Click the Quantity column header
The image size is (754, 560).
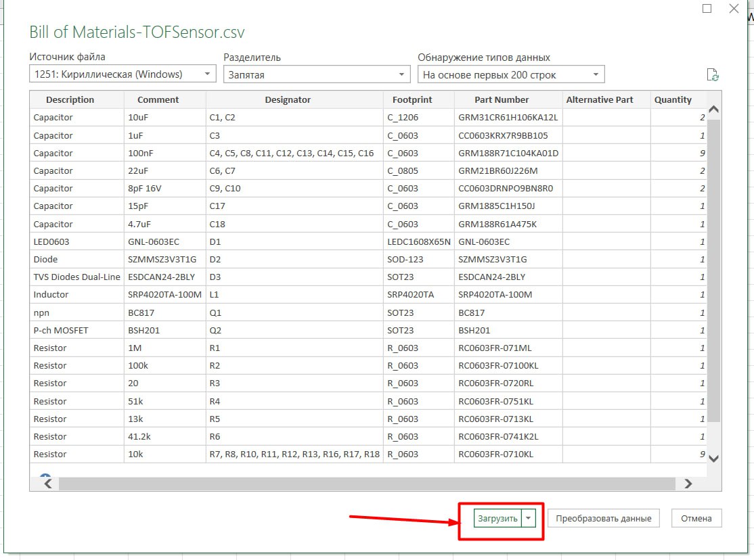673,99
